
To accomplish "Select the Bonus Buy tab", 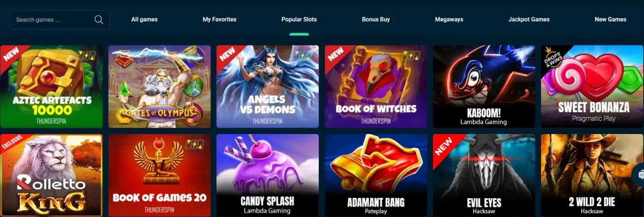I will point(376,19).
